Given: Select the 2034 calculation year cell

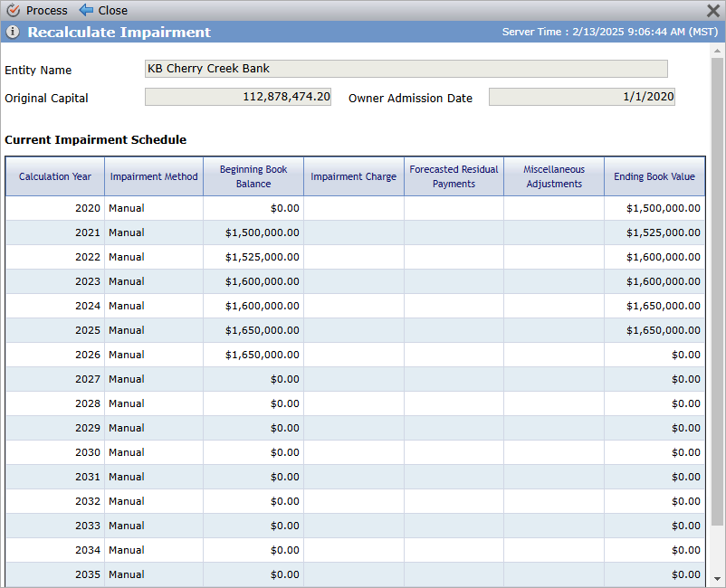Looking at the screenshot, I should [x=55, y=550].
